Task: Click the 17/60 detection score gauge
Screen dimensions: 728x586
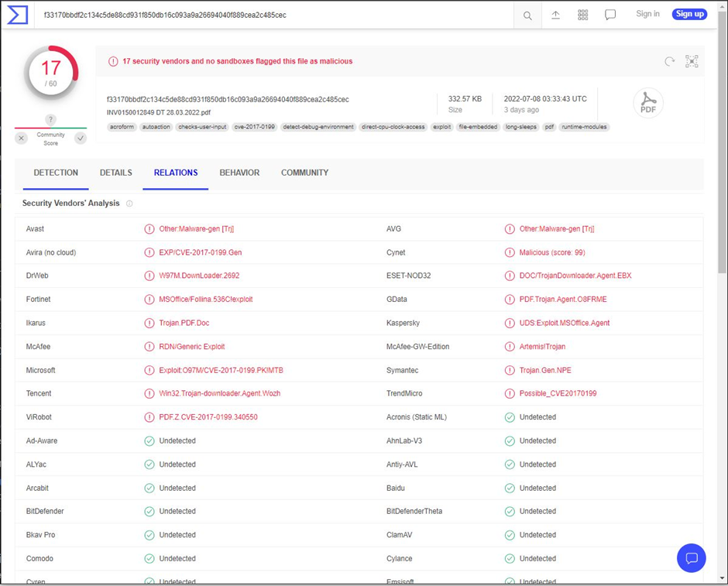Action: point(50,73)
